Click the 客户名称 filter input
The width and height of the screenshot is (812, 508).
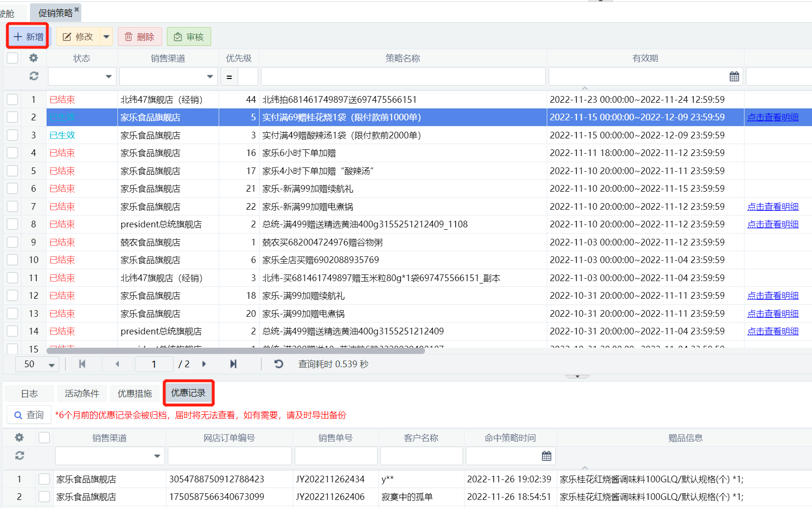[422, 456]
